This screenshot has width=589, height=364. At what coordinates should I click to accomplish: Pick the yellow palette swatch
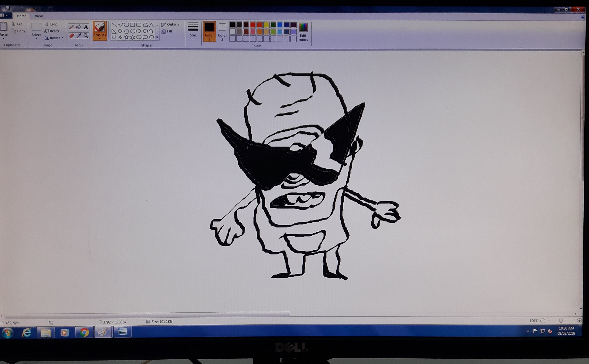tap(266, 25)
